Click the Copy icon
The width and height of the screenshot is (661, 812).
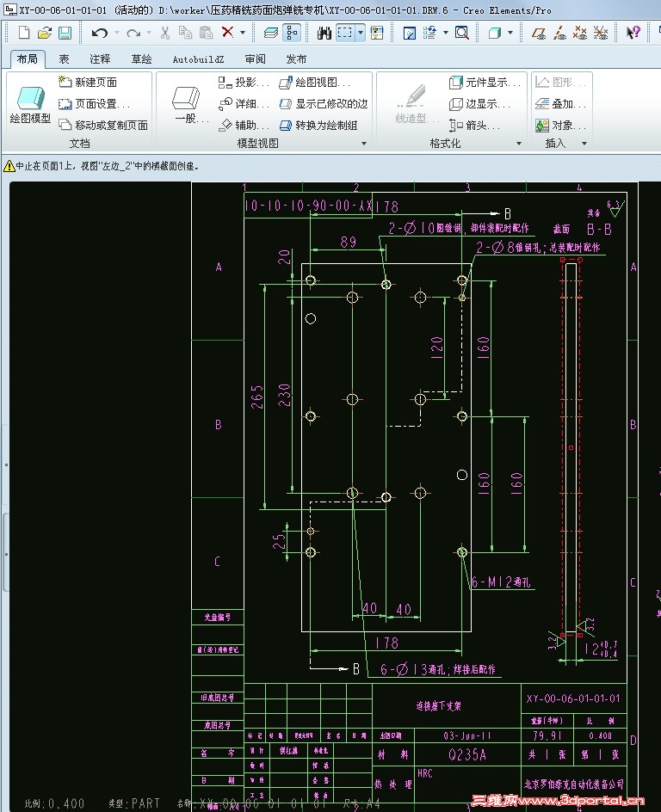(x=185, y=33)
